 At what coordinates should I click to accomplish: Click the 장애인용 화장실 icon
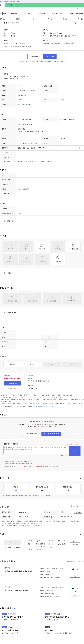pos(52,299)
